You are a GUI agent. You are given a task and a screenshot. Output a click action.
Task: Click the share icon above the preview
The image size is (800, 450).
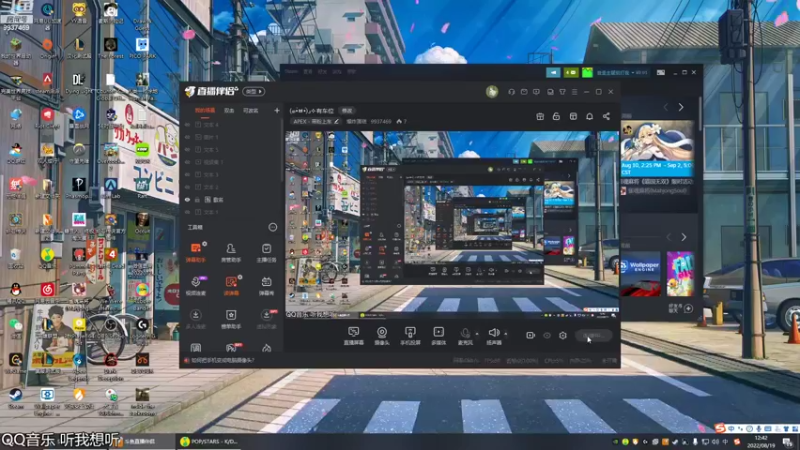pyautogui.click(x=606, y=116)
